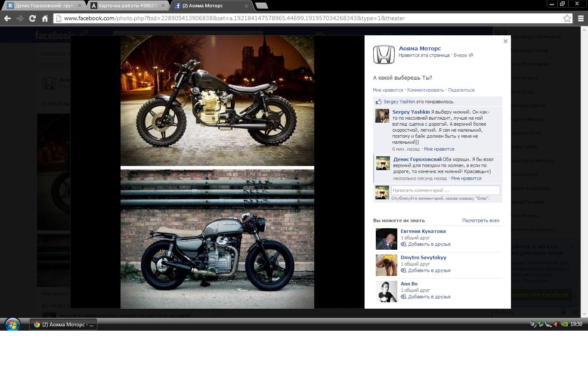
Task: Open the Аояма Моторс page name link
Action: [x=420, y=48]
